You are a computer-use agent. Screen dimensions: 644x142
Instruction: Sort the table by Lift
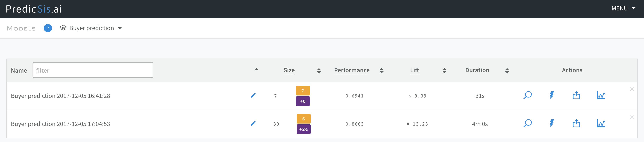coord(444,71)
